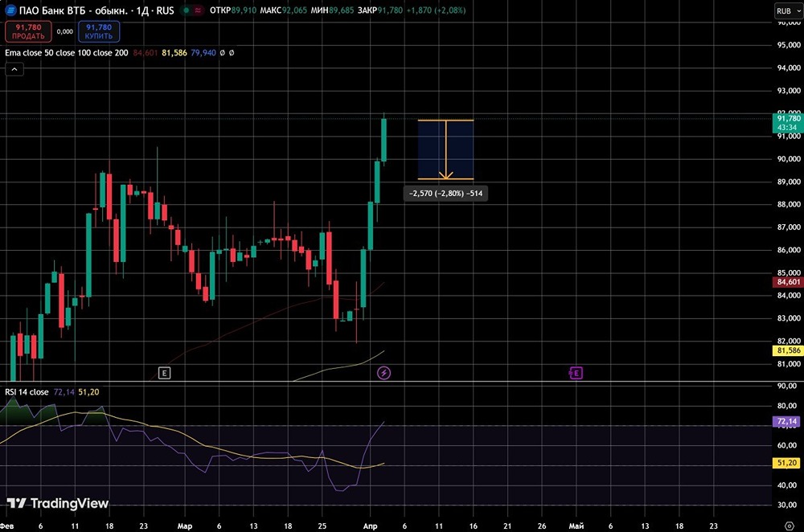Click the purple RSI value 72,14 in legend
Screen dimensions: 804x532
(64, 392)
